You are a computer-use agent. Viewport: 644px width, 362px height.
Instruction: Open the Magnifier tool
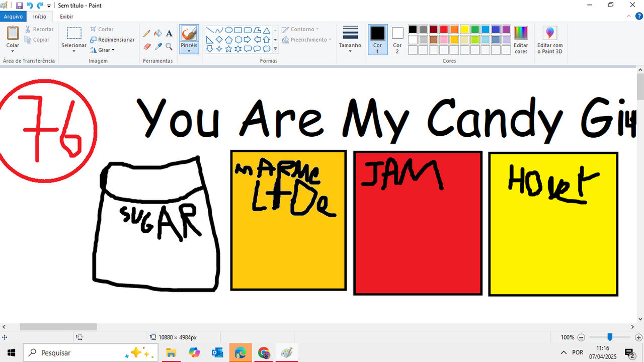click(169, 46)
